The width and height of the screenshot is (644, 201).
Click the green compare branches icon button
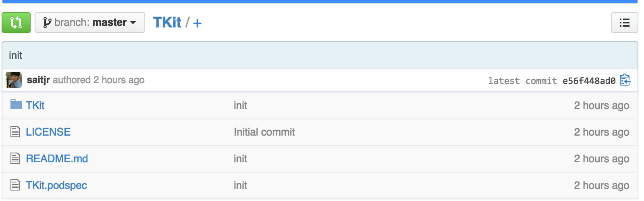[x=16, y=23]
